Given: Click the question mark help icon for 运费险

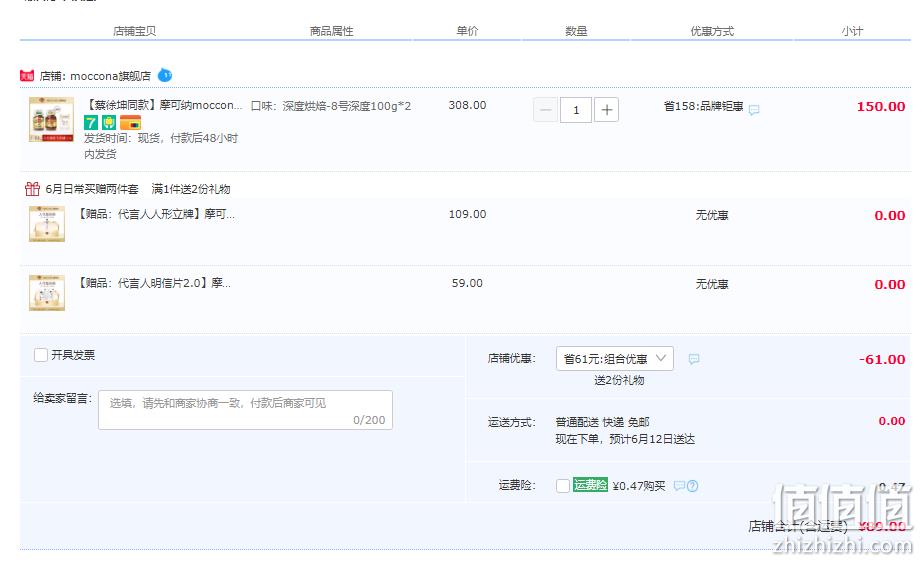Looking at the screenshot, I should click(693, 486).
